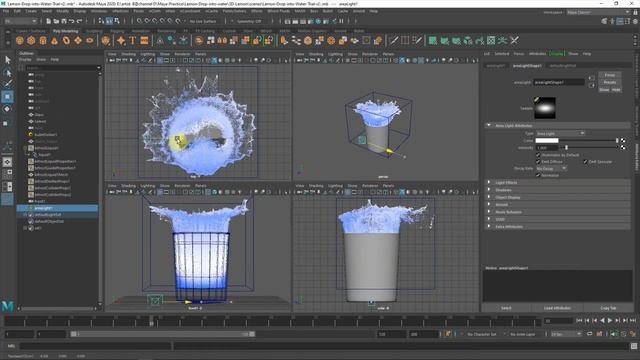640x360 pixels.
Task: Select the Rotate tool in toolbox
Action: [7, 109]
